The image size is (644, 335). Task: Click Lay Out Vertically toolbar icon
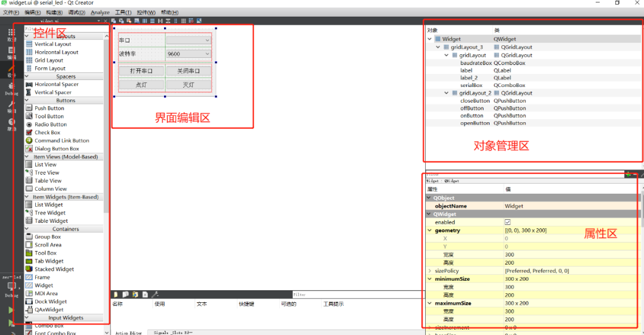(x=153, y=20)
